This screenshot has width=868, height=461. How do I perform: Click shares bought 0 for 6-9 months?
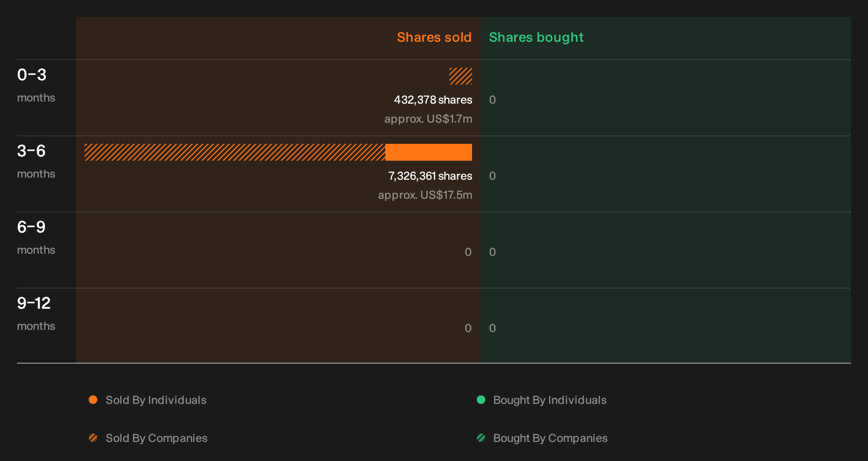492,252
